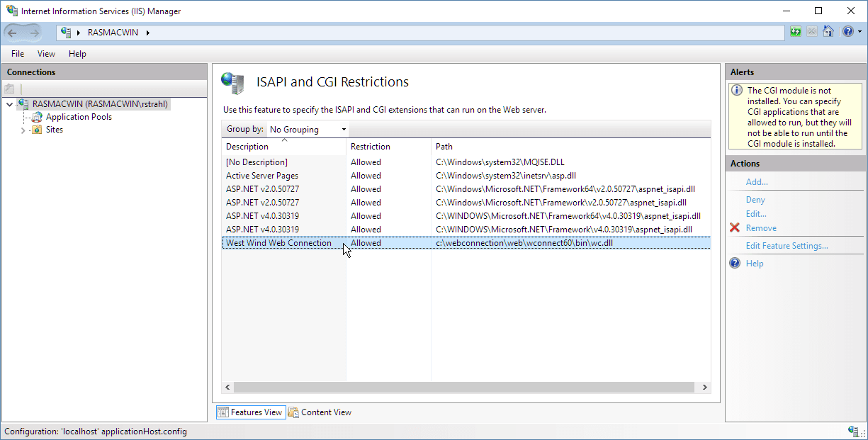
Task: Sort by the Description column header
Action: [283, 147]
